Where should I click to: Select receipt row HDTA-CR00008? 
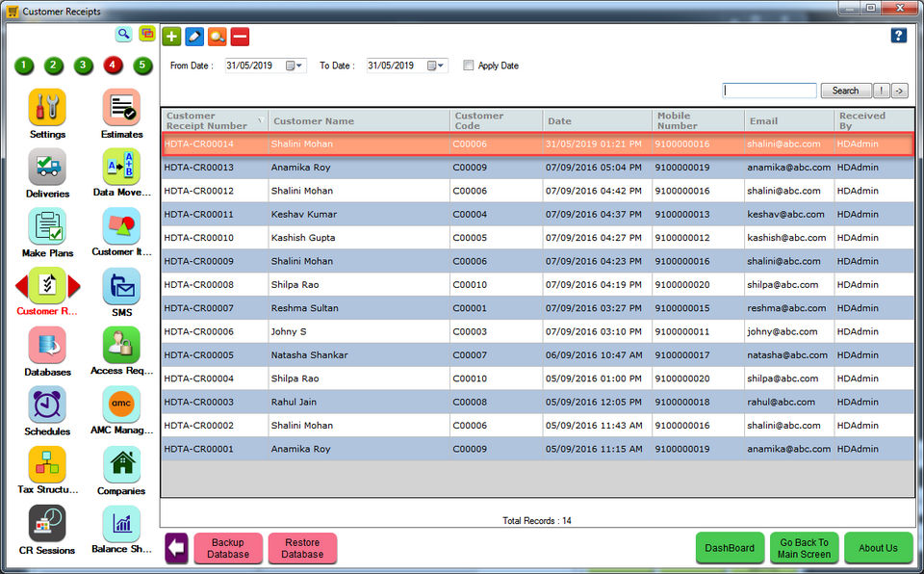pyautogui.click(x=537, y=284)
